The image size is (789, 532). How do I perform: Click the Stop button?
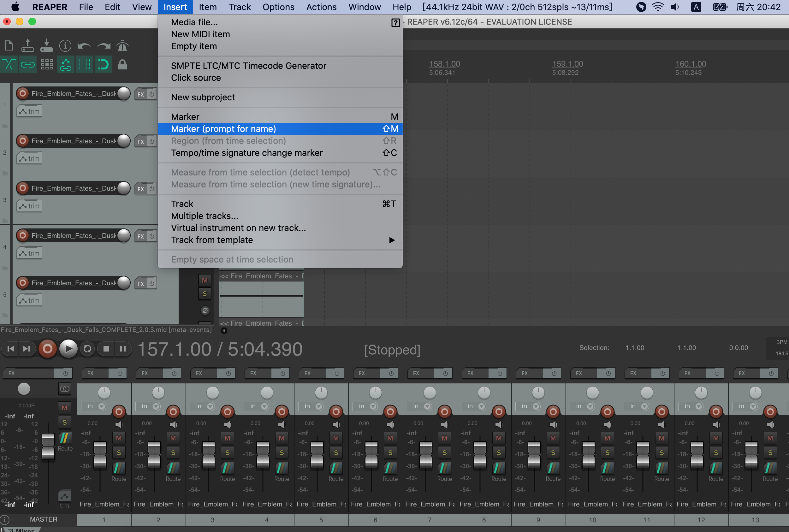(x=106, y=349)
